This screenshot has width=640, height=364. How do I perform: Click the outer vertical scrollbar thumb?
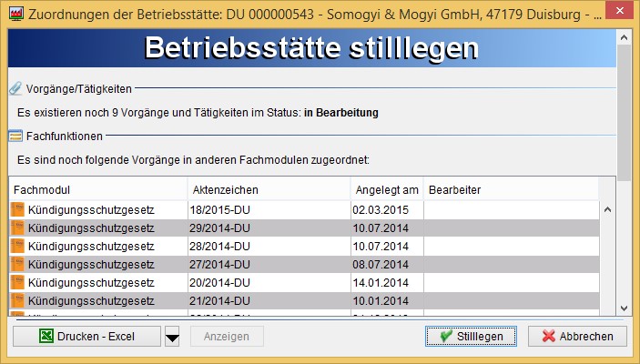click(624, 113)
